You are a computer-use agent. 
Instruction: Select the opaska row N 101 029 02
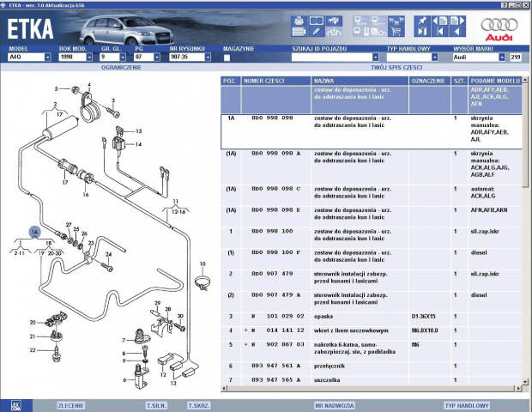[x=372, y=319]
